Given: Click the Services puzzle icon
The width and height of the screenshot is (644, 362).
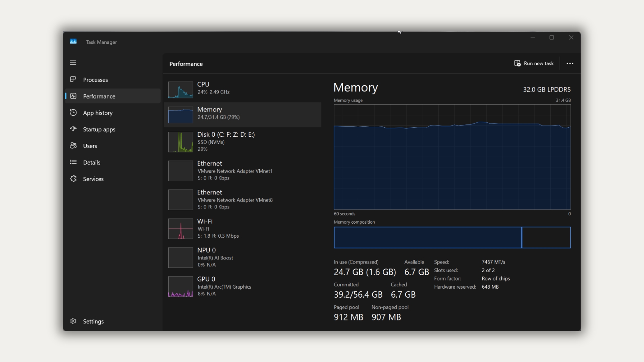Looking at the screenshot, I should click(x=73, y=179).
